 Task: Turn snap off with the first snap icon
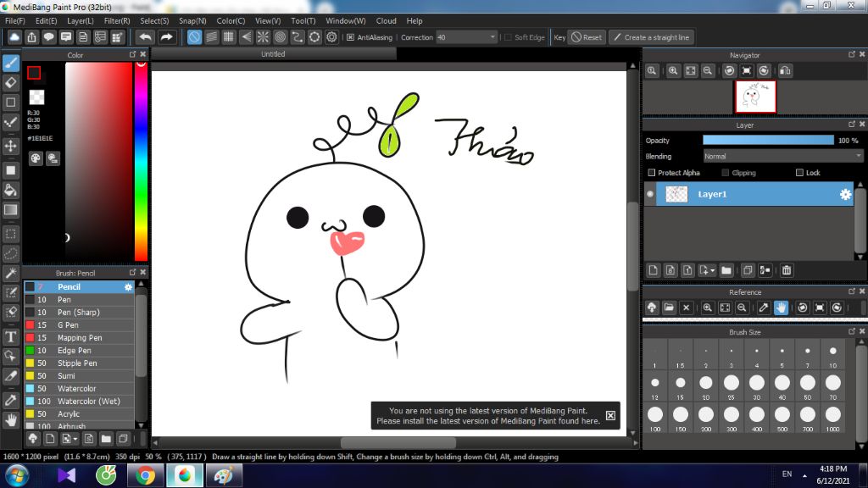point(194,37)
